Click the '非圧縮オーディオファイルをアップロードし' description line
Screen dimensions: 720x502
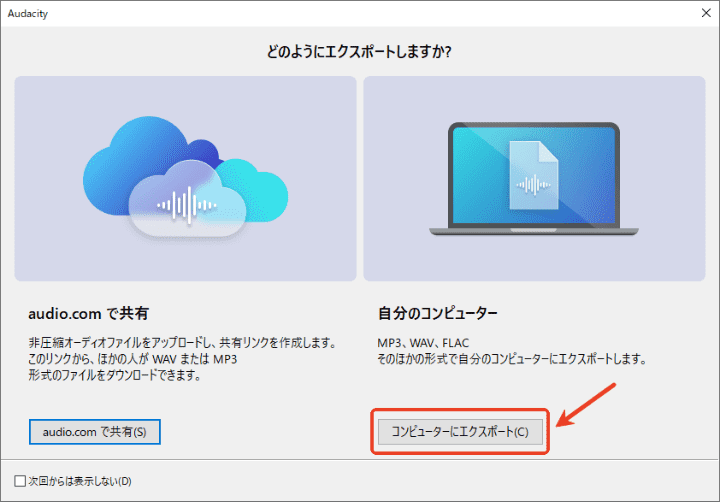(x=182, y=343)
